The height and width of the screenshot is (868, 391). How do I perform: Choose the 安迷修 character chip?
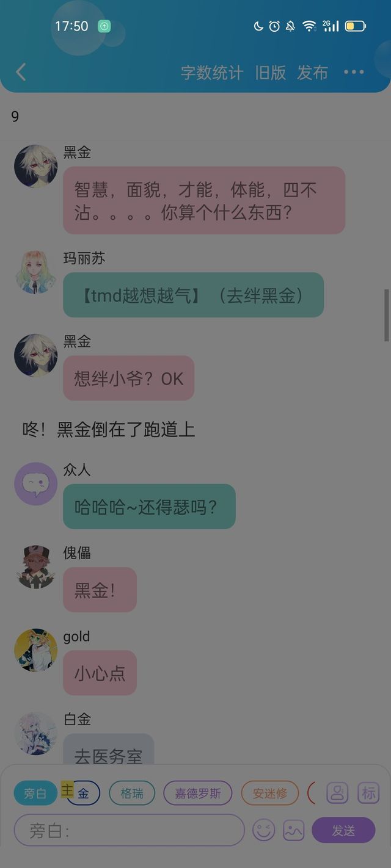[270, 794]
